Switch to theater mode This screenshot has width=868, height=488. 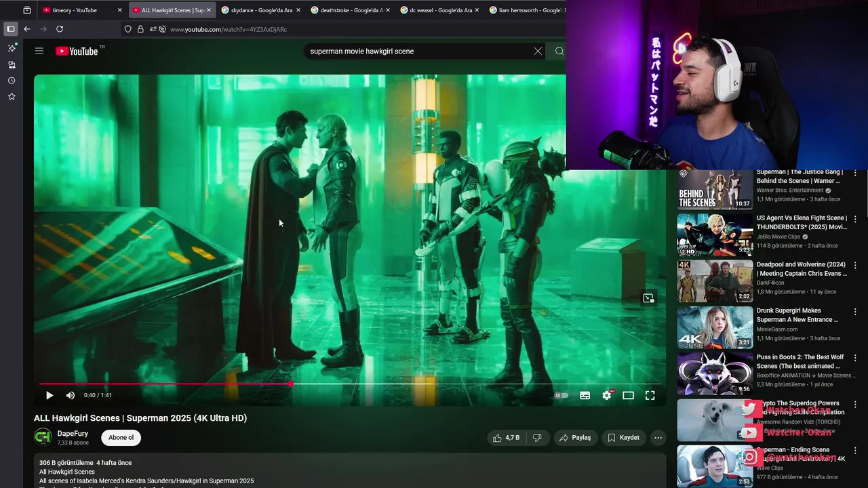click(x=629, y=395)
